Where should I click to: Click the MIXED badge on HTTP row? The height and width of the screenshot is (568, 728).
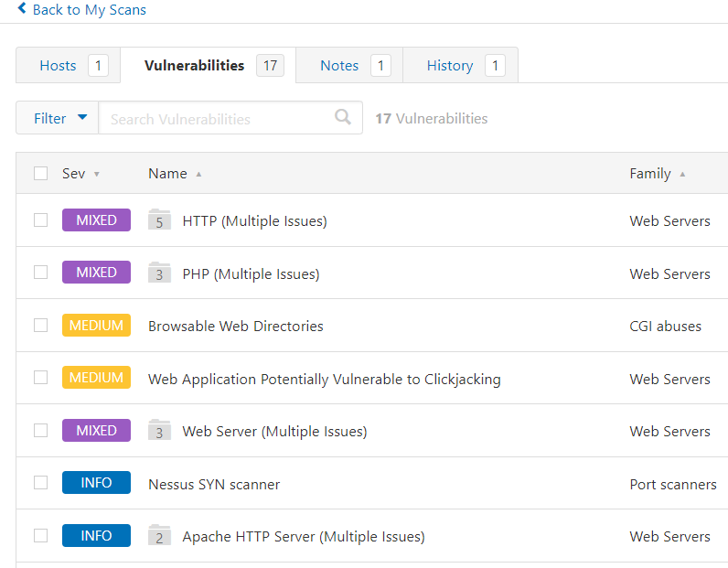(97, 220)
